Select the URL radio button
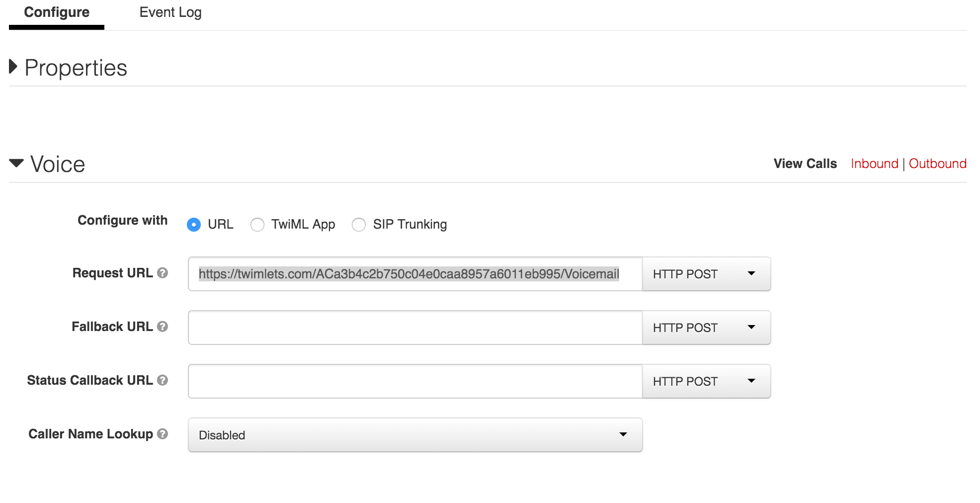This screenshot has height=503, width=980. [194, 225]
